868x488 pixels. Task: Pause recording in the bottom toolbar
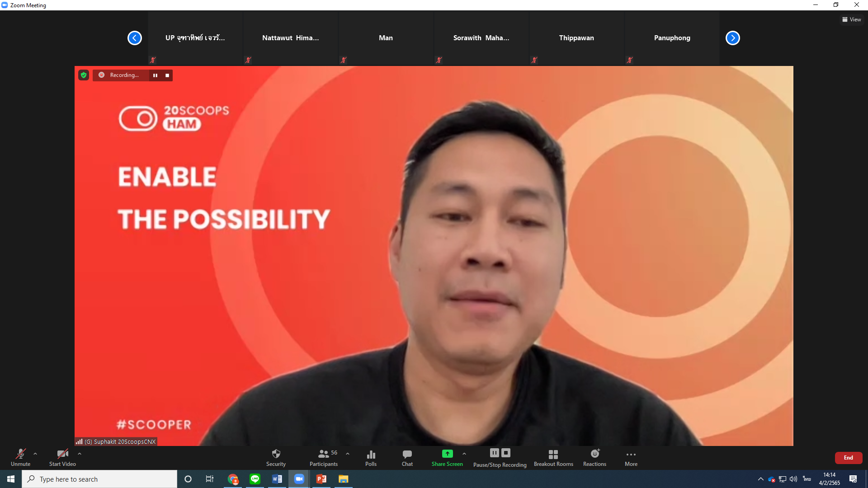pyautogui.click(x=494, y=453)
